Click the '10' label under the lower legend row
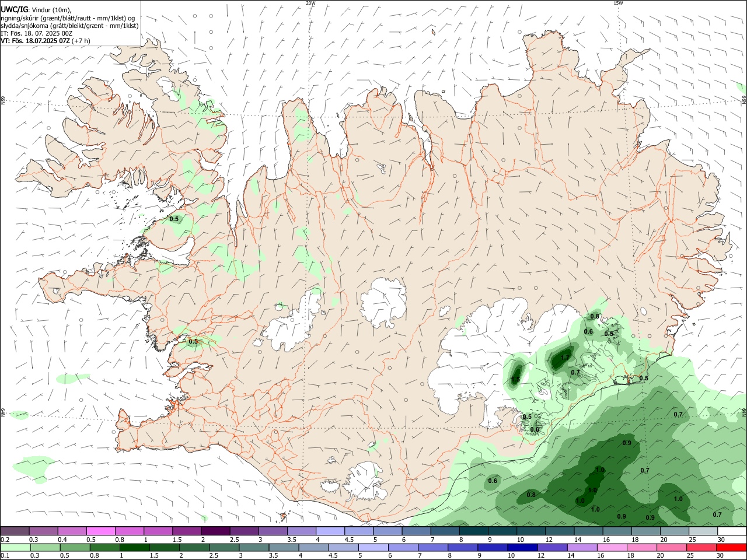747x560 pixels. [511, 556]
